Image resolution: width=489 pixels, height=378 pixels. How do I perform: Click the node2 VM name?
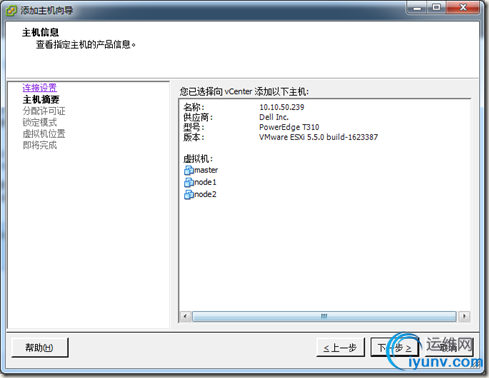(205, 194)
